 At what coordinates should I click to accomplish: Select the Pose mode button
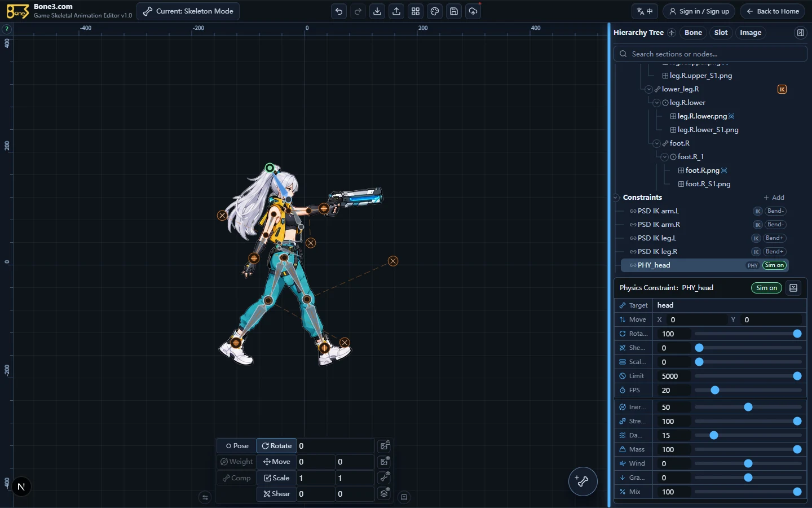[x=237, y=446]
